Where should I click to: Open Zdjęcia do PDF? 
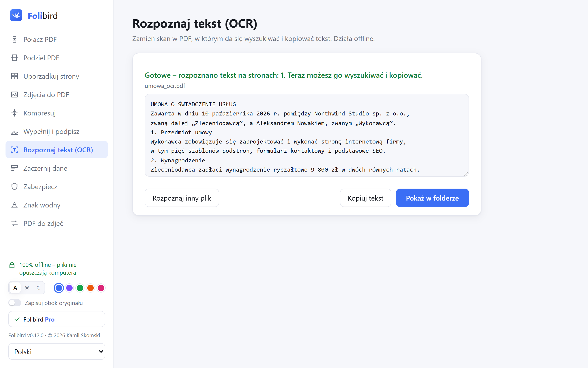coord(57,95)
